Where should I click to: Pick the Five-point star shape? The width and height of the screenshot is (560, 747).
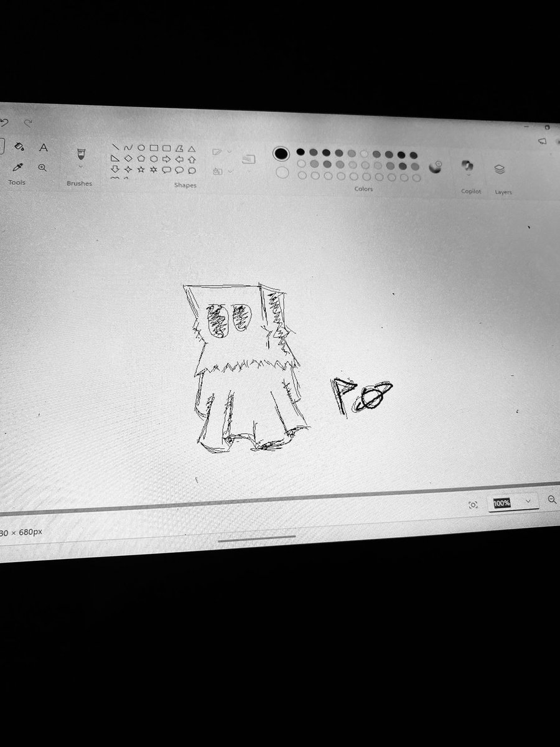point(141,169)
